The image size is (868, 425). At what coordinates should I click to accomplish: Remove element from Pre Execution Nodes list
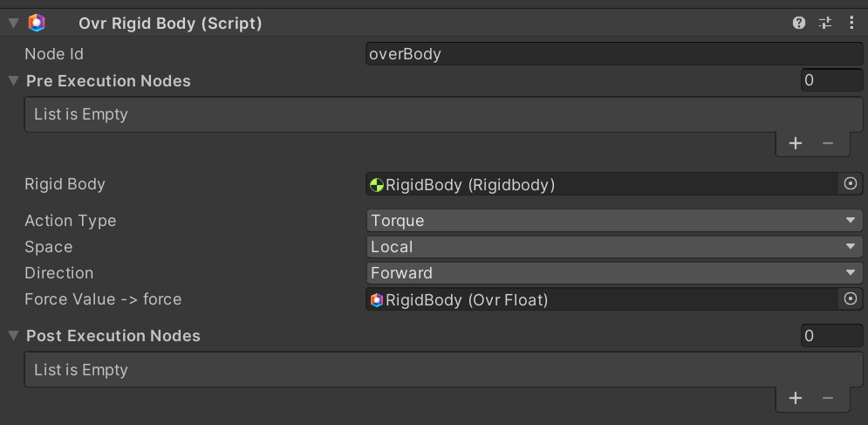tap(828, 143)
